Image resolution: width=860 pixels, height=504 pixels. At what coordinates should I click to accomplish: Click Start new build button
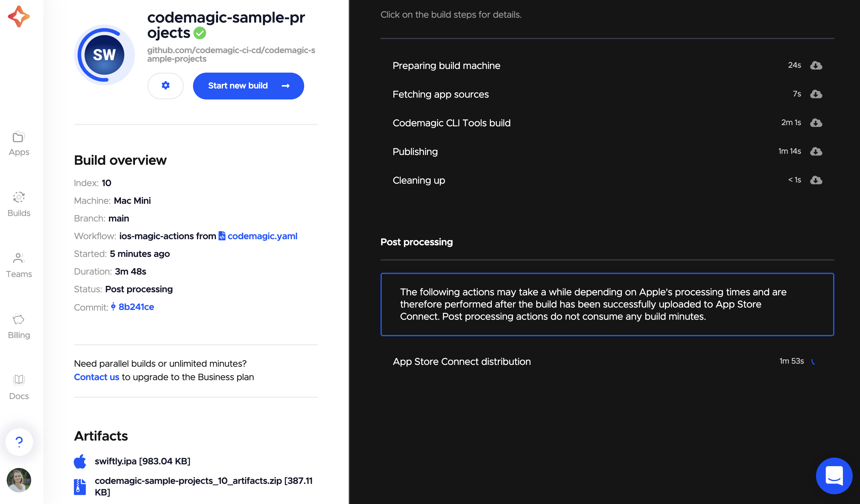click(249, 86)
